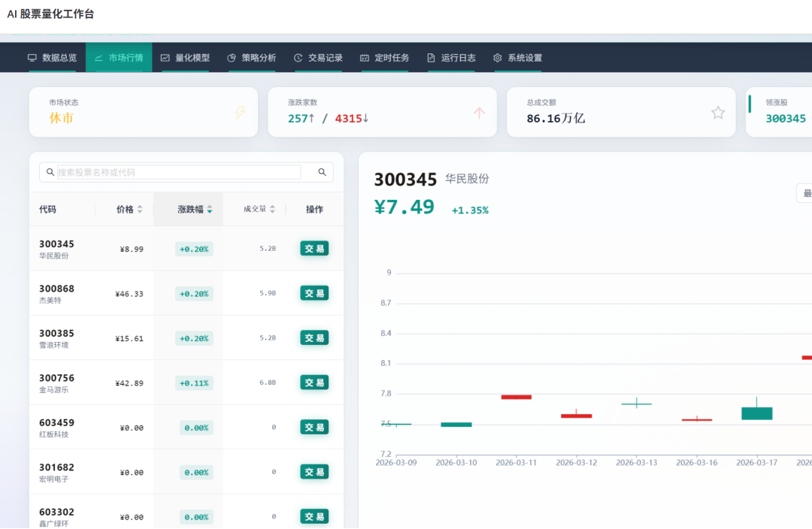Sort the table by 成交量 column
The height and width of the screenshot is (529, 812).
(259, 209)
